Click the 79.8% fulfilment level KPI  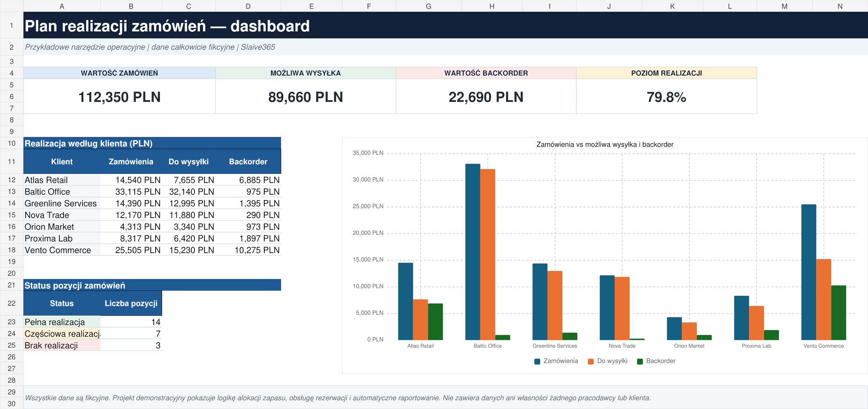666,97
